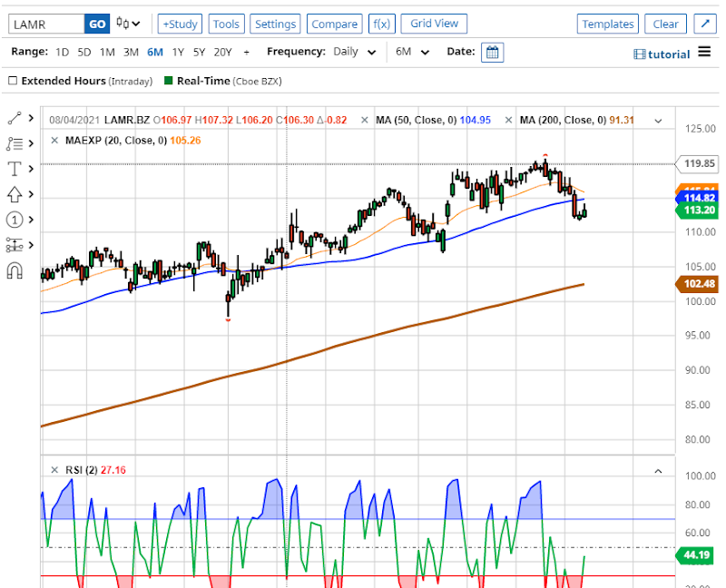The width and height of the screenshot is (726, 588).
Task: Switch range to 5D
Action: click(84, 53)
